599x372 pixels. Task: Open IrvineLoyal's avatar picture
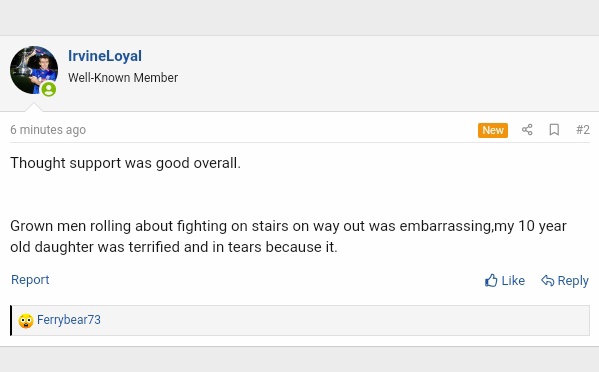pos(34,70)
